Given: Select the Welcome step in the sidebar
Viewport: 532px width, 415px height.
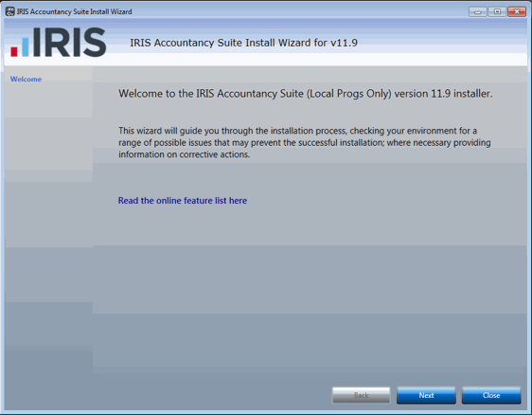Looking at the screenshot, I should pyautogui.click(x=26, y=80).
